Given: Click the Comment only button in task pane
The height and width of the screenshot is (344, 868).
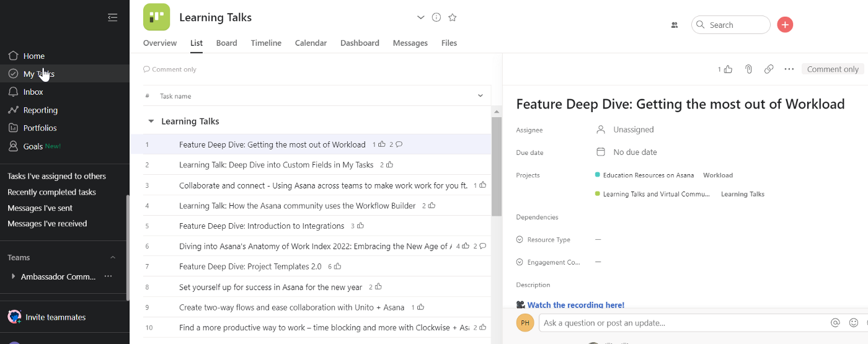Looking at the screenshot, I should click(x=833, y=69).
